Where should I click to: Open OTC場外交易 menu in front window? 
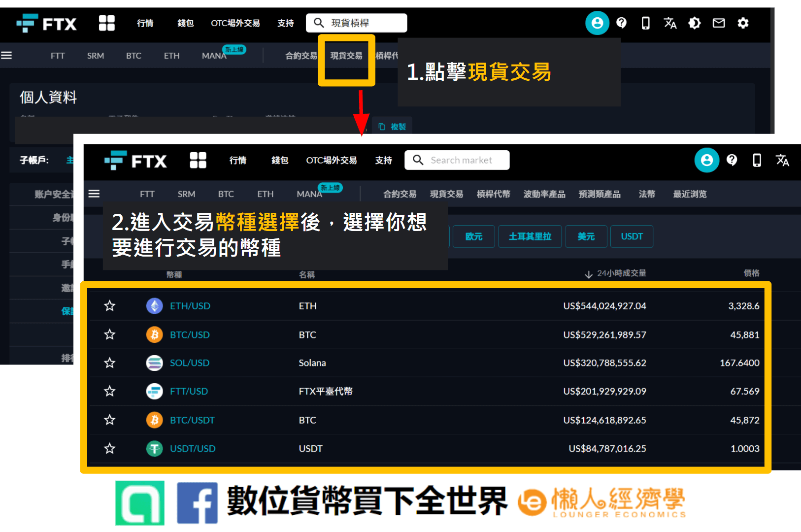[332, 161]
